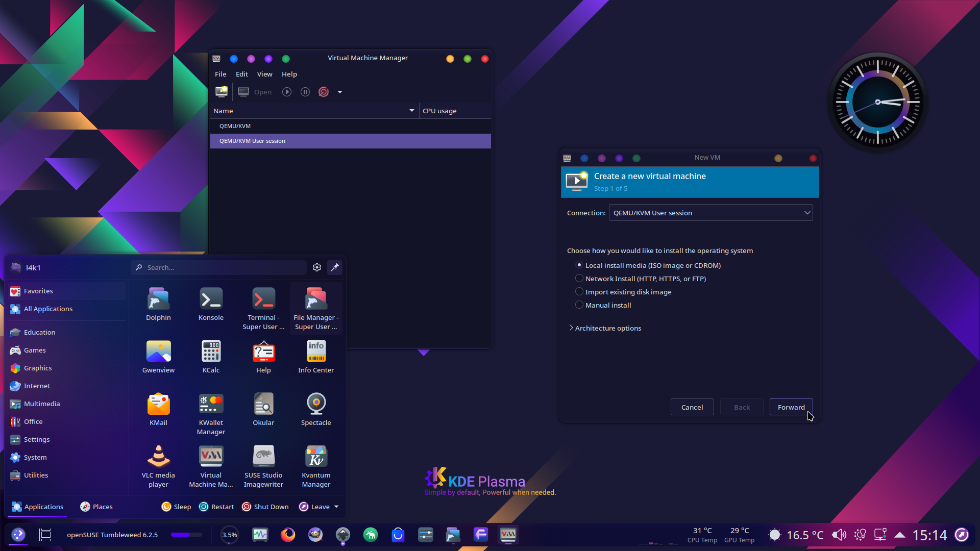Launch SUSE Studio Imagewriter
Screen dimensions: 980x551
[x=263, y=466]
